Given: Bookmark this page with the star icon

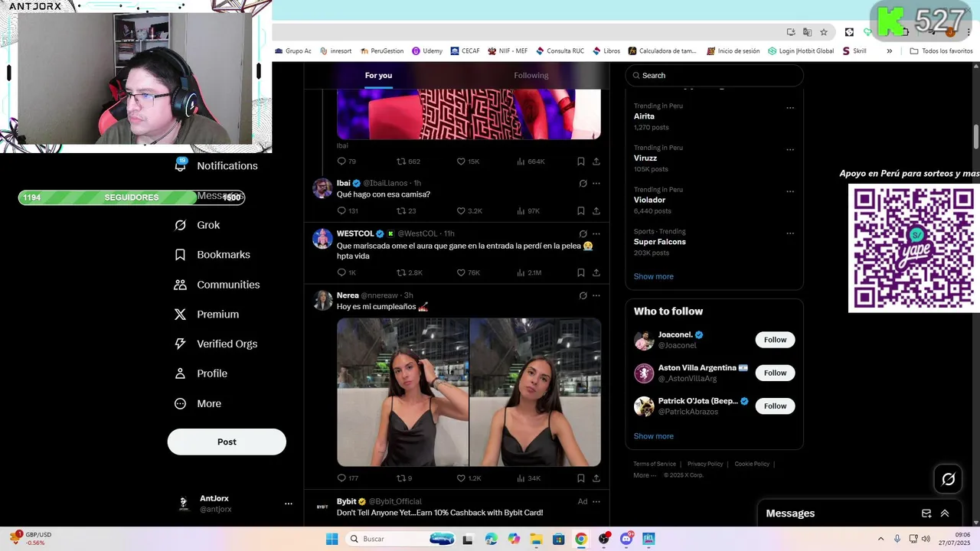Looking at the screenshot, I should (824, 32).
